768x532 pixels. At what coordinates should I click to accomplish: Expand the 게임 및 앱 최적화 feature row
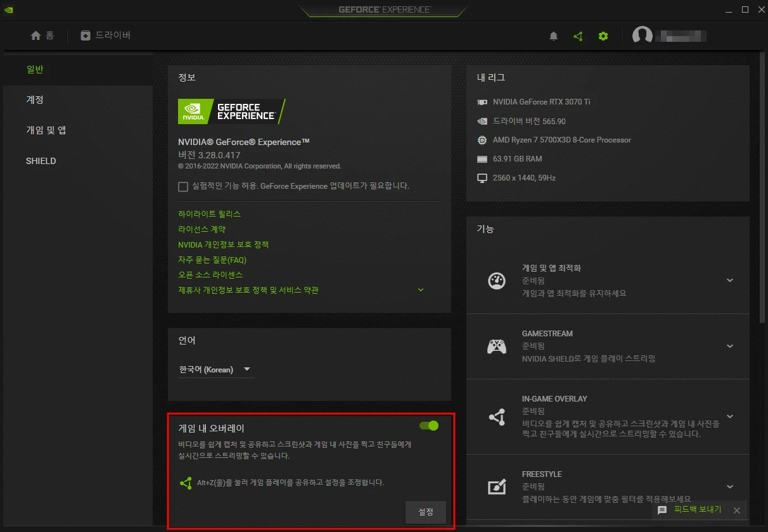(730, 280)
